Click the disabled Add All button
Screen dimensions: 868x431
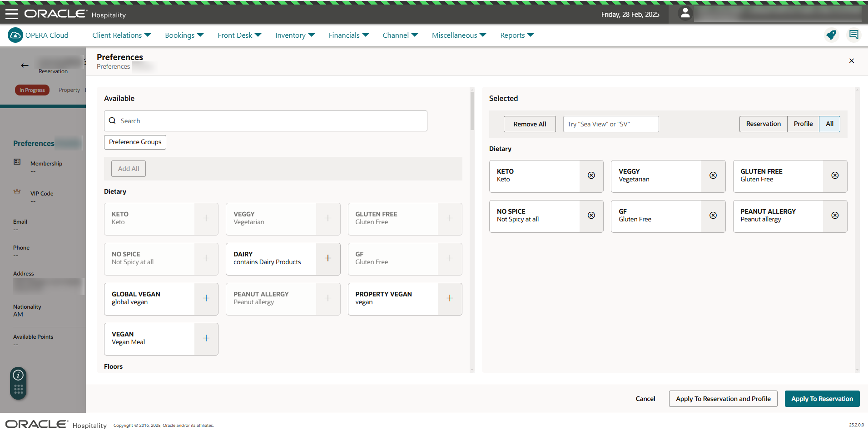click(129, 169)
